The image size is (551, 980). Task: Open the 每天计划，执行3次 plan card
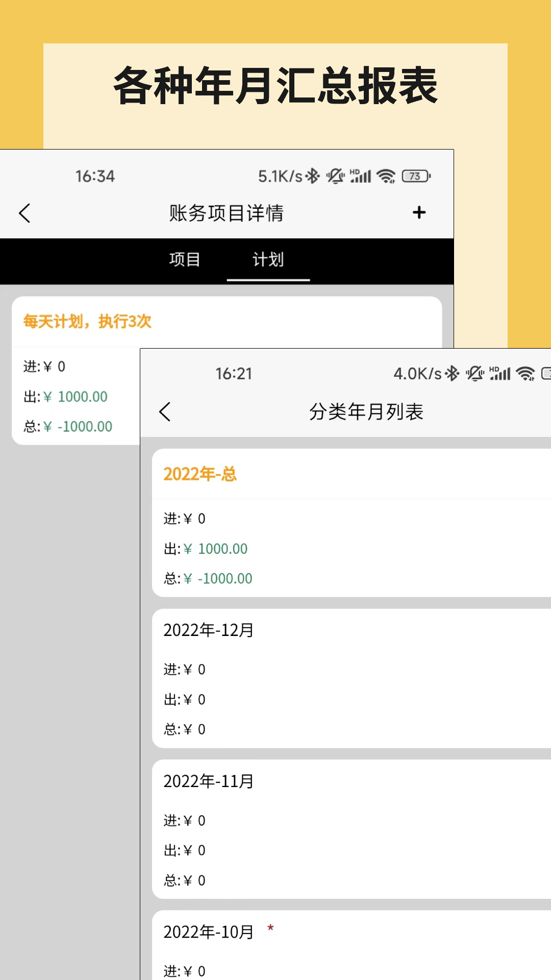coord(87,322)
